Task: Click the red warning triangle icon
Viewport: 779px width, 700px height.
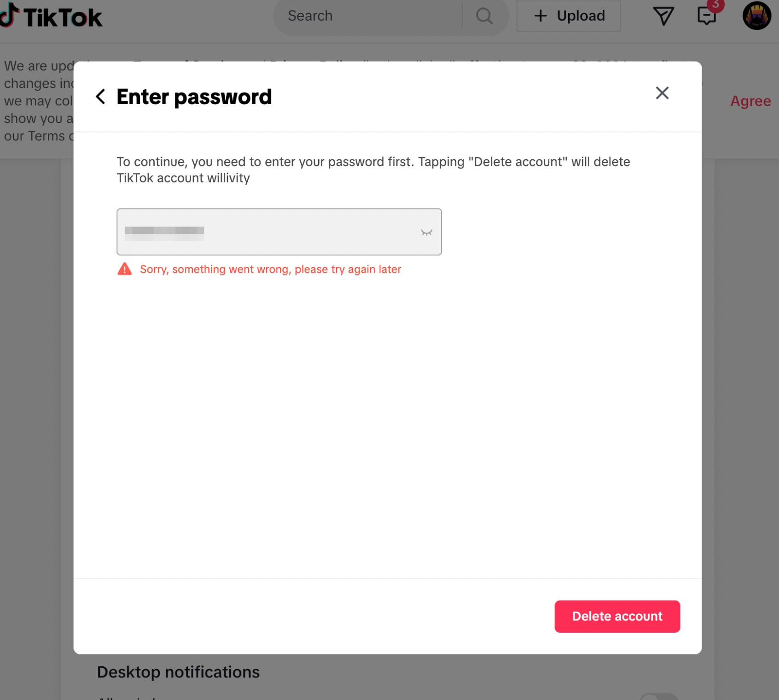Action: [x=124, y=269]
